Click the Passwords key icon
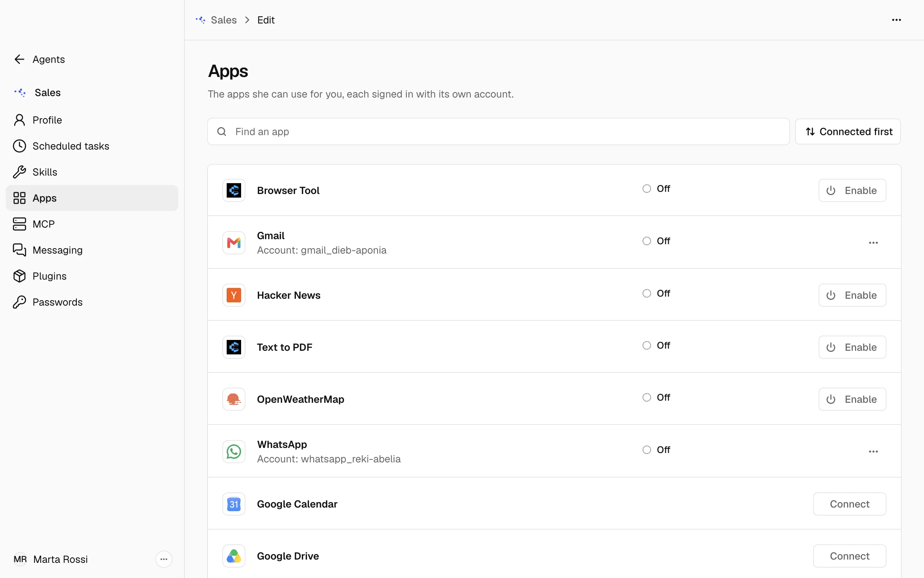This screenshot has width=924, height=578. tap(19, 302)
